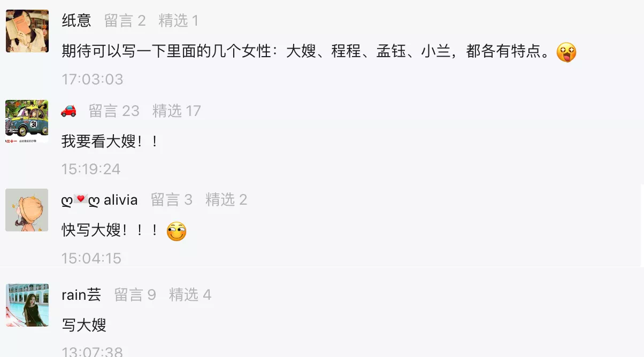Click the heart envelope emoji beside alivia
The image size is (644, 357).
pyautogui.click(x=81, y=200)
